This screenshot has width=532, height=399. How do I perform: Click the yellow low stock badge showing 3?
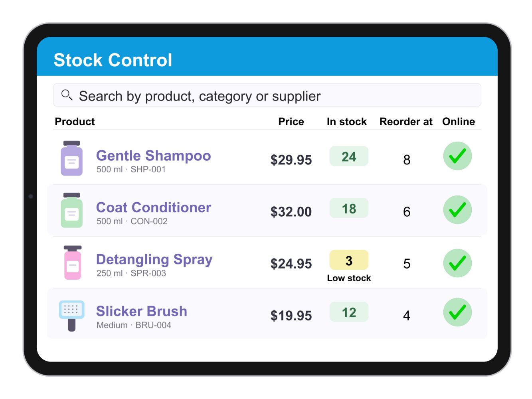coord(349,260)
